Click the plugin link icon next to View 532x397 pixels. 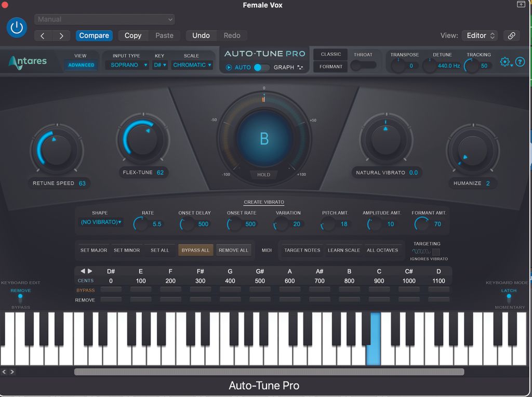(x=512, y=36)
